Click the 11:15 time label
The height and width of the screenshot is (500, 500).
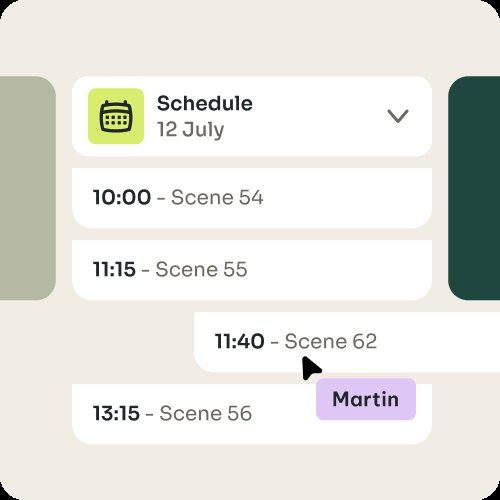point(114,269)
